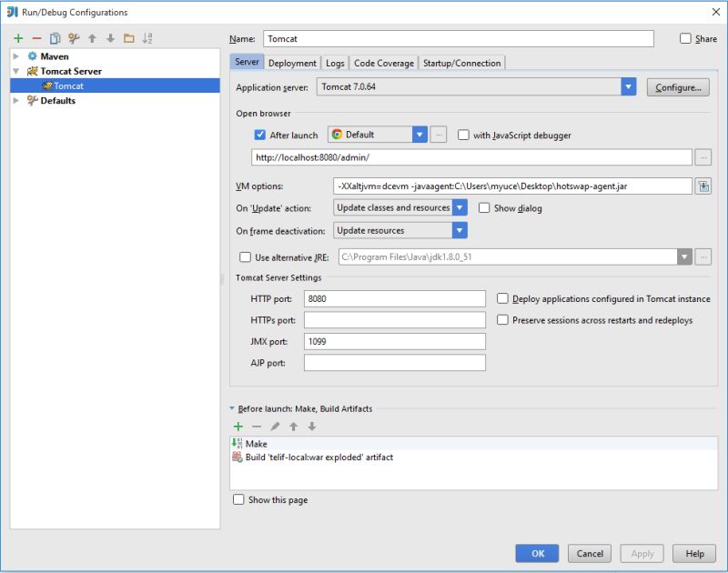Enable Preserve sessions across restarts and redeploys
Screen dimensions: 728x573
pyautogui.click(x=502, y=319)
